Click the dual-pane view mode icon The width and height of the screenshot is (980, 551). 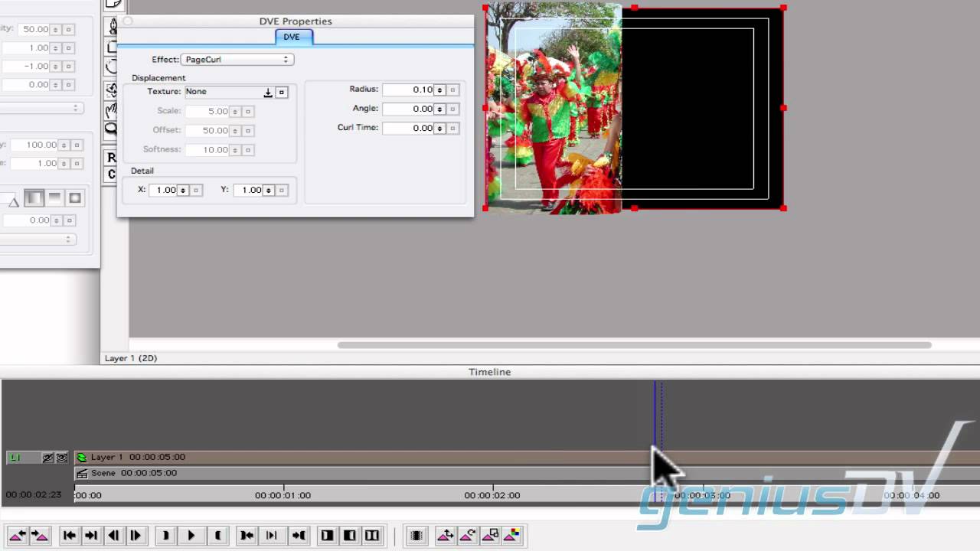click(371, 536)
